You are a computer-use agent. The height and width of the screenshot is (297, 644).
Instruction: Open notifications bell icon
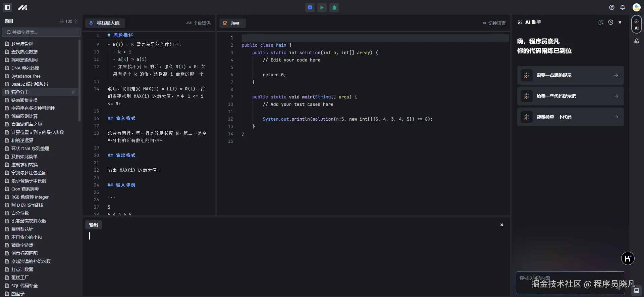pyautogui.click(x=623, y=7)
